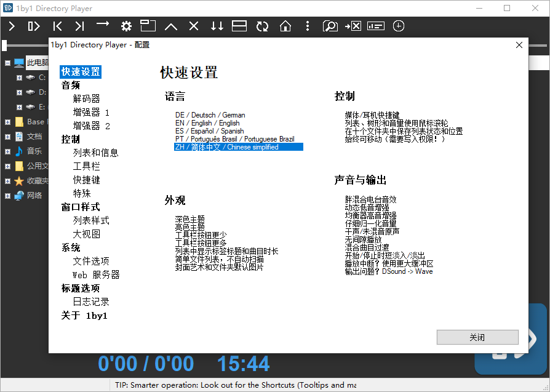The image size is (550, 392).
Task: Collapse the 此电脑 tree node
Action: click(7, 62)
